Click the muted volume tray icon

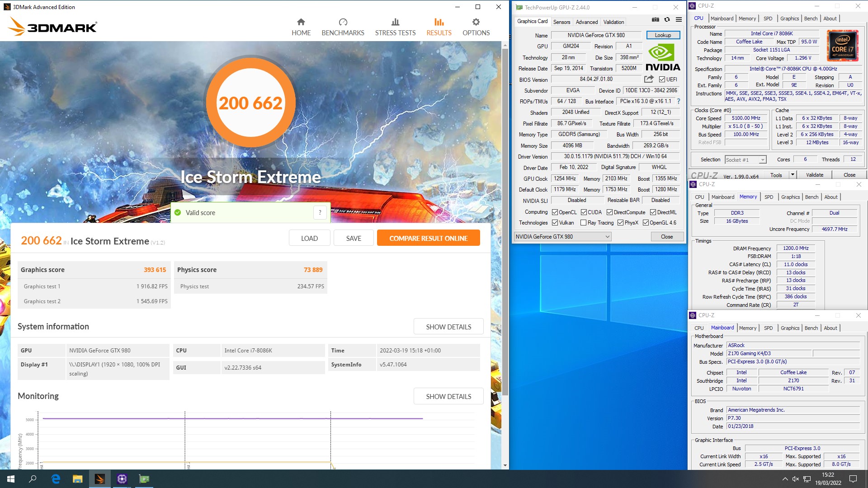796,479
